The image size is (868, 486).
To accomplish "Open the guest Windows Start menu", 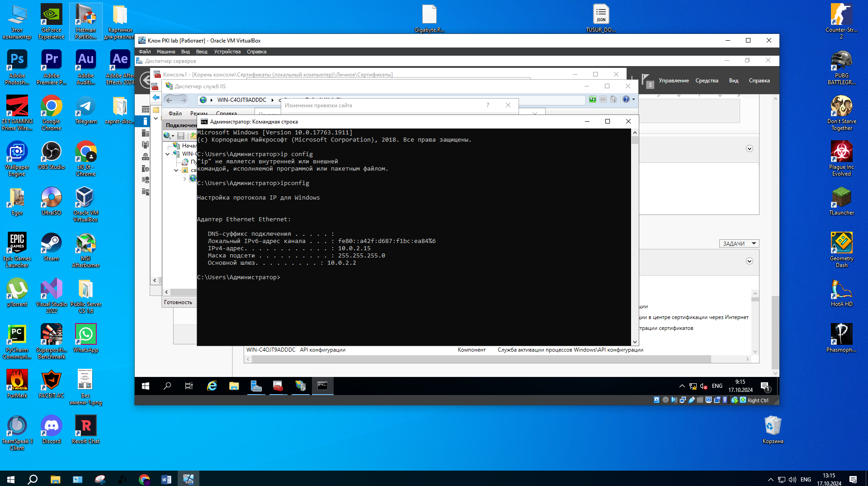I will (146, 386).
